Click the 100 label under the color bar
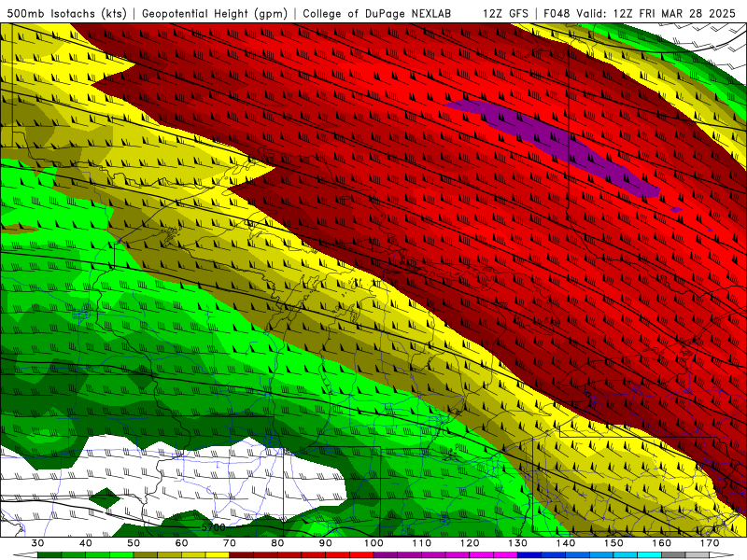Screen dimensions: 747x560 click(373, 543)
